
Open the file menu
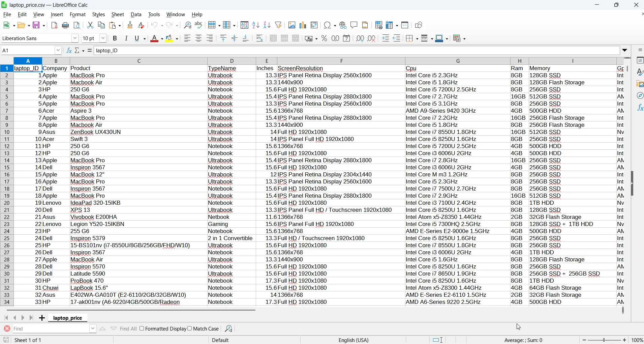click(7, 15)
